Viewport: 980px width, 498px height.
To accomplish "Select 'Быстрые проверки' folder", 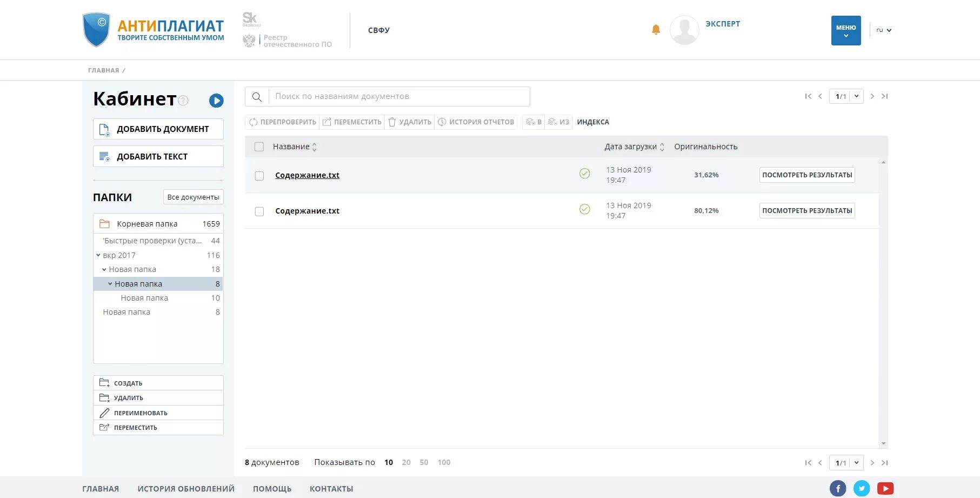I will (x=158, y=241).
